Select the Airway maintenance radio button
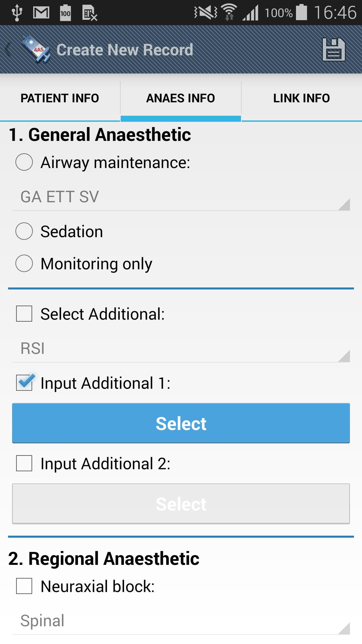362x644 pixels. click(x=24, y=162)
